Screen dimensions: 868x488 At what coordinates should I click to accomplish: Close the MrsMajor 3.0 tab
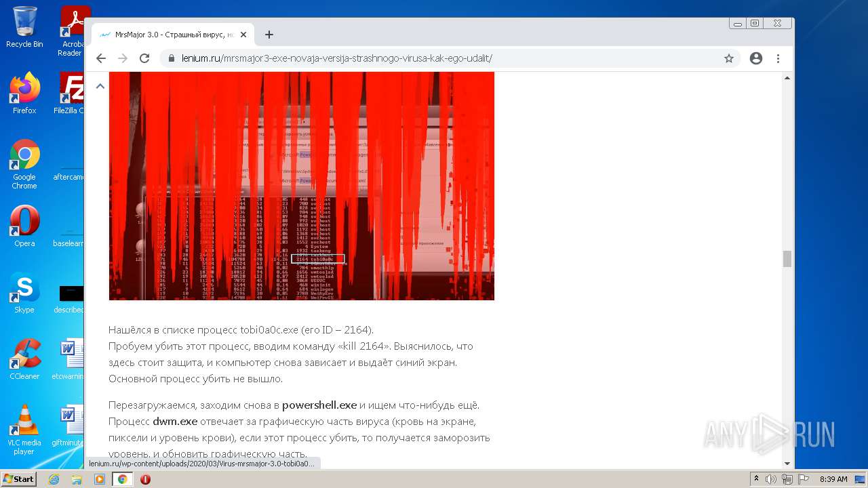[243, 35]
